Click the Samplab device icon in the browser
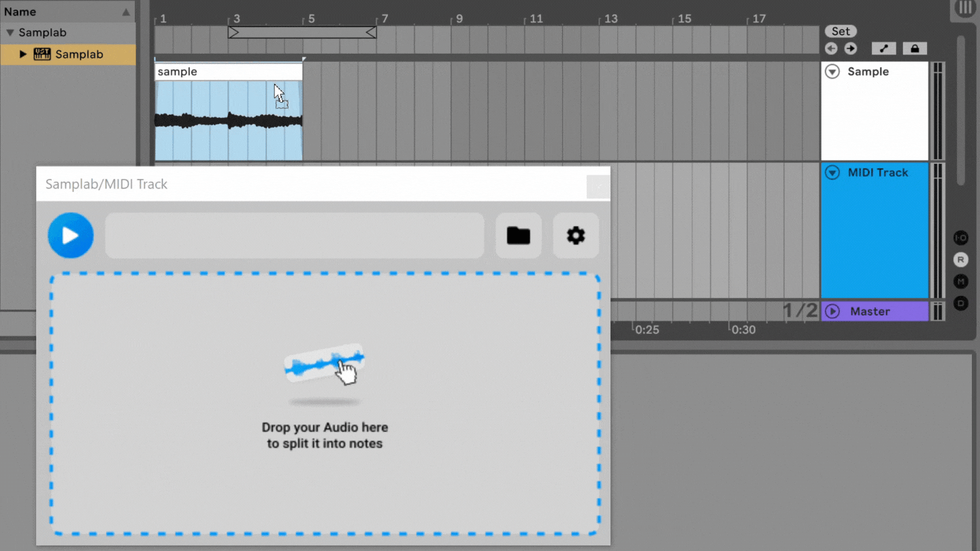Viewport: 980px width, 551px height. click(x=42, y=54)
